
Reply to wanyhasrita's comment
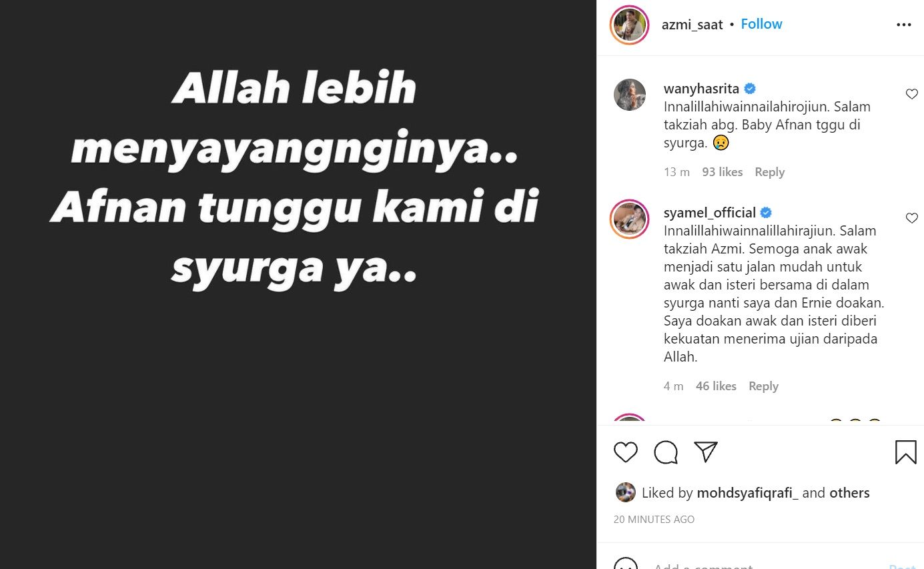coord(769,172)
